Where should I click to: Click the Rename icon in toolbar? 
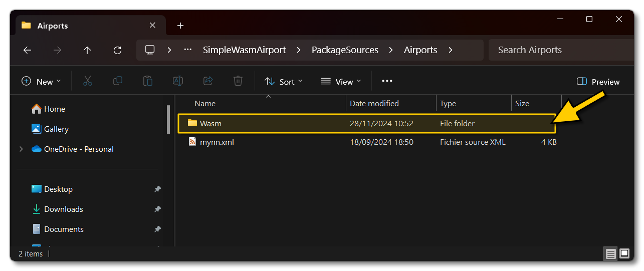click(x=178, y=81)
